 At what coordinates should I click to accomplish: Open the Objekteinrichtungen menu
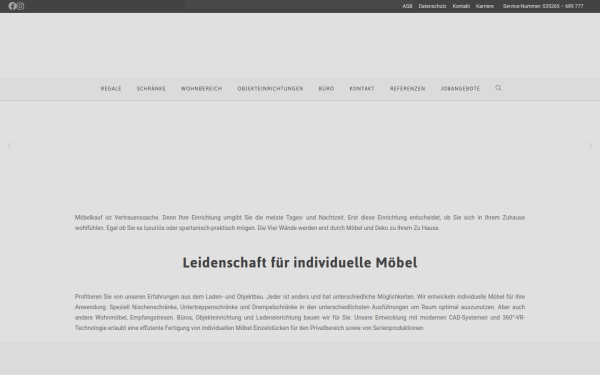[x=270, y=88]
